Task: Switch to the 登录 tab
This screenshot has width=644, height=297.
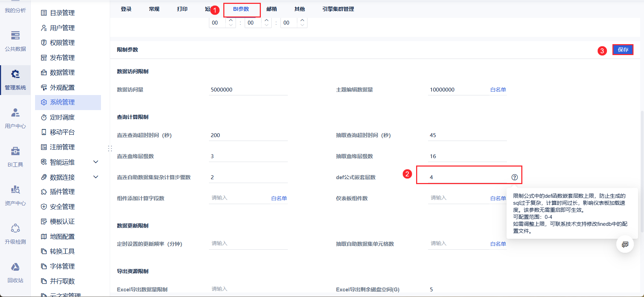Action: 126,9
